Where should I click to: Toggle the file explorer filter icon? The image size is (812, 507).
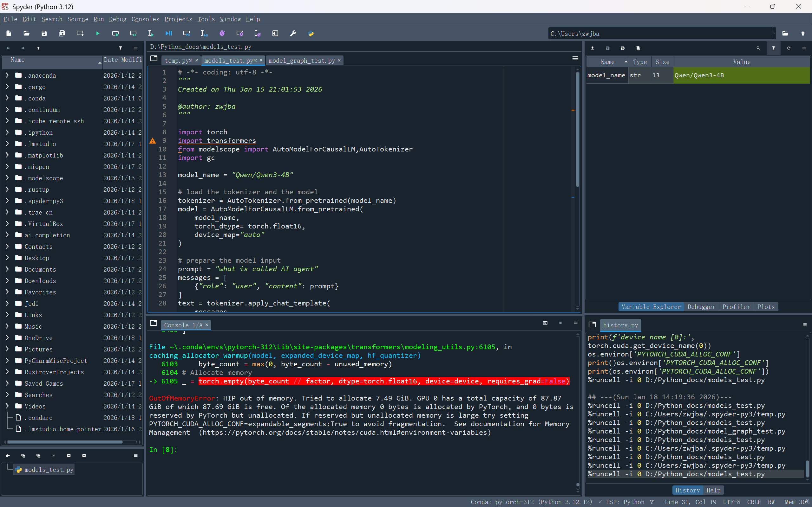coord(121,48)
